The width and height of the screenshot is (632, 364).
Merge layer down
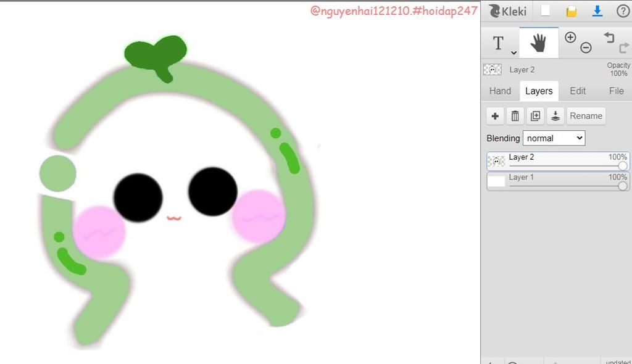click(555, 116)
